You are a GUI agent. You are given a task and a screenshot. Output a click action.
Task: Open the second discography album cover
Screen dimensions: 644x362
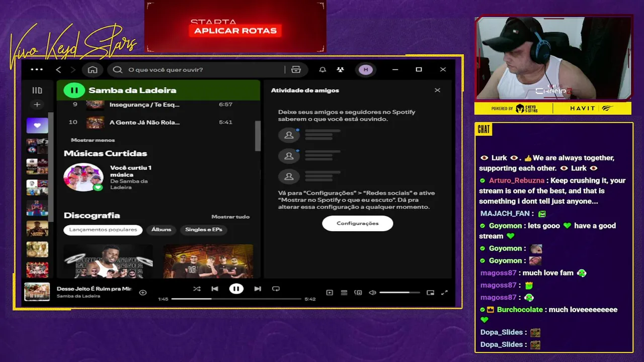(208, 261)
